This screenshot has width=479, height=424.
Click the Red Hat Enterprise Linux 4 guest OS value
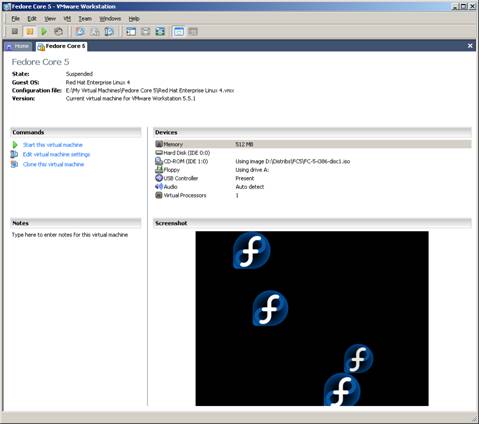pyautogui.click(x=98, y=82)
